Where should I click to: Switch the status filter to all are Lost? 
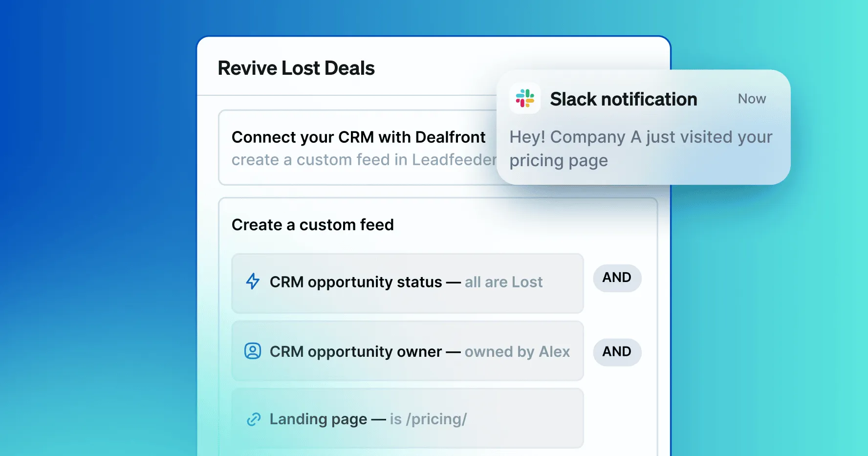point(504,282)
